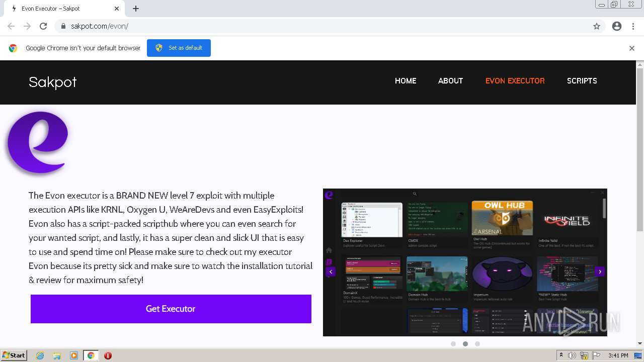The image size is (644, 362).
Task: Show hidden system tray icons
Action: click(561, 355)
